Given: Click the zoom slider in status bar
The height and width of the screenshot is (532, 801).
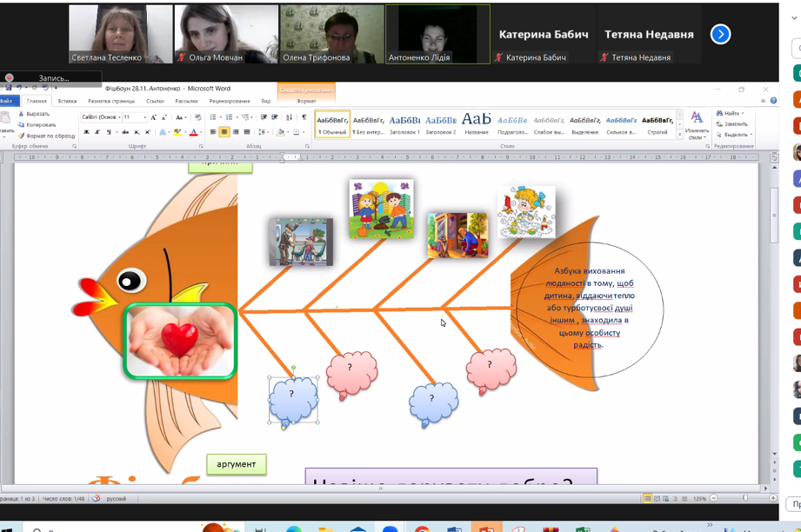Looking at the screenshot, I should click(745, 498).
